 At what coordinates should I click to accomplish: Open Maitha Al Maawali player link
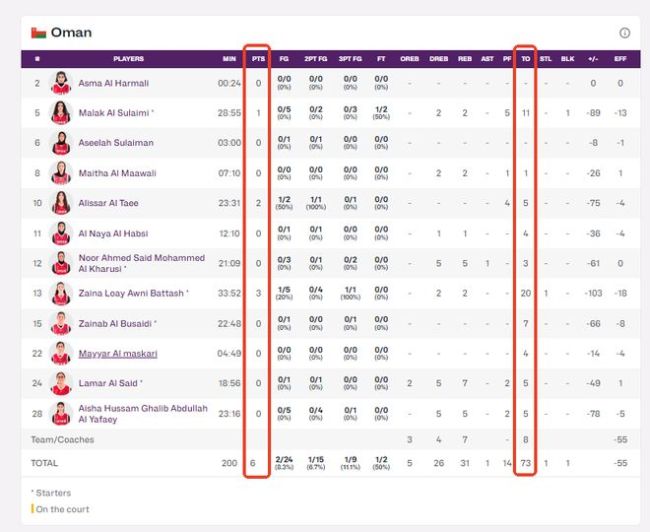pyautogui.click(x=117, y=173)
